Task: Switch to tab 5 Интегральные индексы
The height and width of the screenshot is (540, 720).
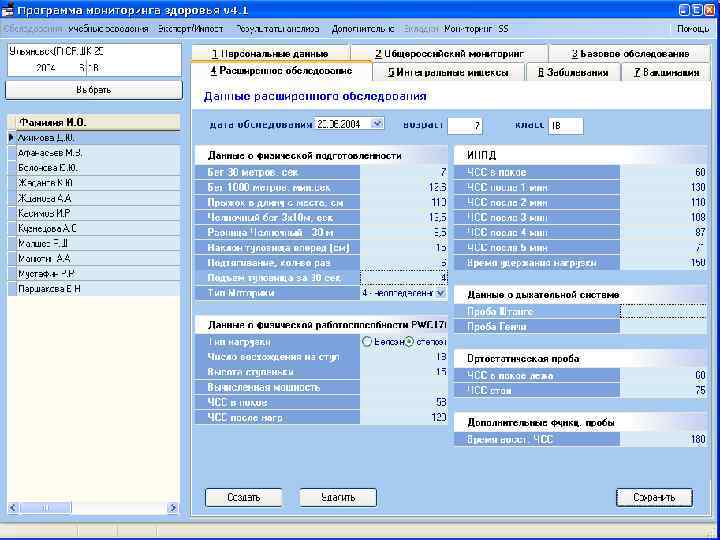Action: click(448, 72)
